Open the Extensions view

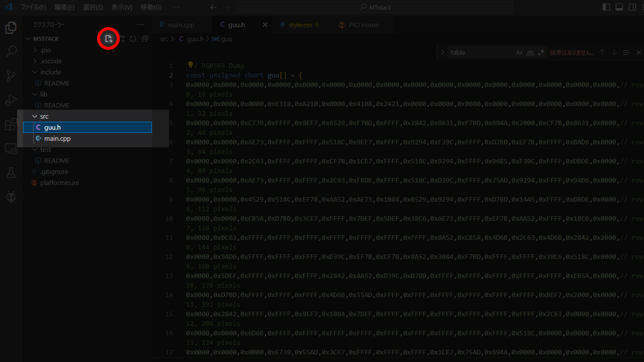11,124
